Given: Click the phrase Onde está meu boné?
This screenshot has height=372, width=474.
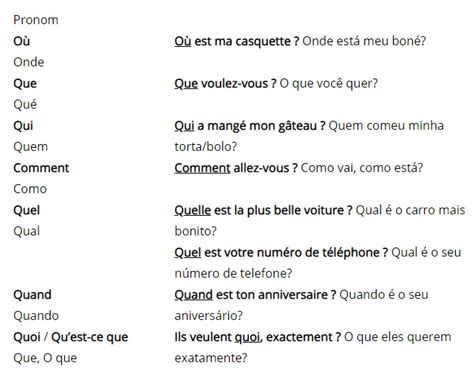Looking at the screenshot, I should click(x=364, y=41).
